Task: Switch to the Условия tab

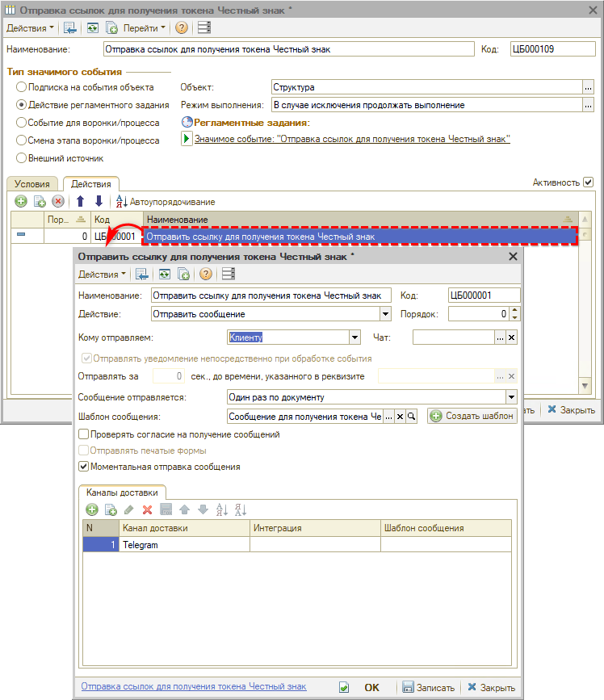Action: tap(32, 184)
